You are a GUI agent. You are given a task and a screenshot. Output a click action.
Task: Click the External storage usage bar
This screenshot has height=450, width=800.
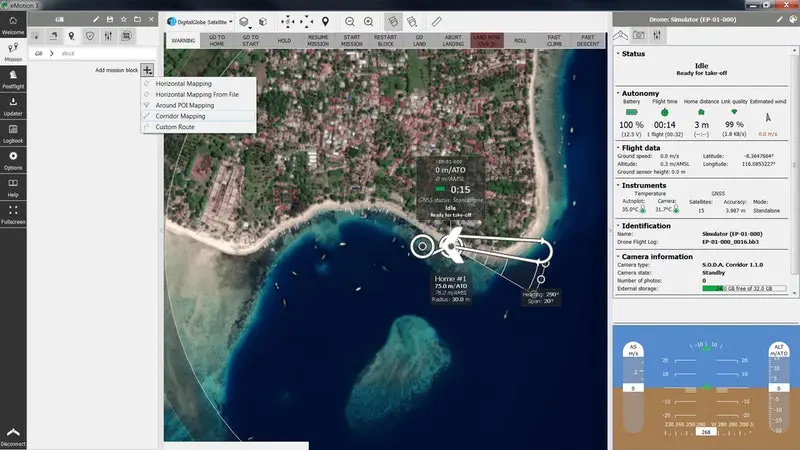(x=742, y=288)
